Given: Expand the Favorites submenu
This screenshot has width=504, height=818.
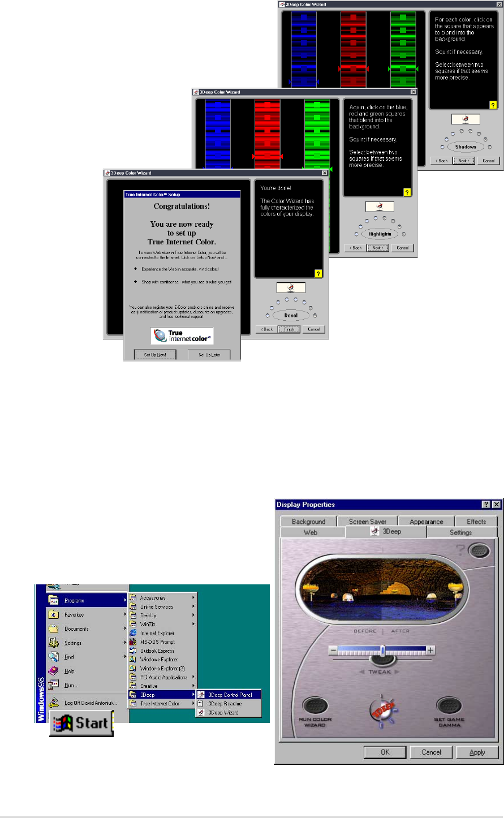Looking at the screenshot, I should point(88,614).
